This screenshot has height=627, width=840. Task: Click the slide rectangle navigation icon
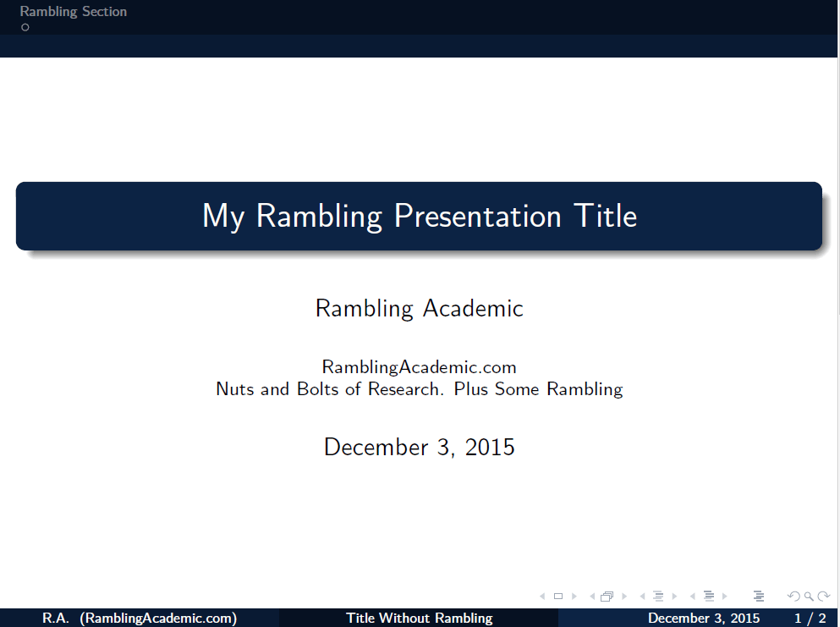pos(558,597)
